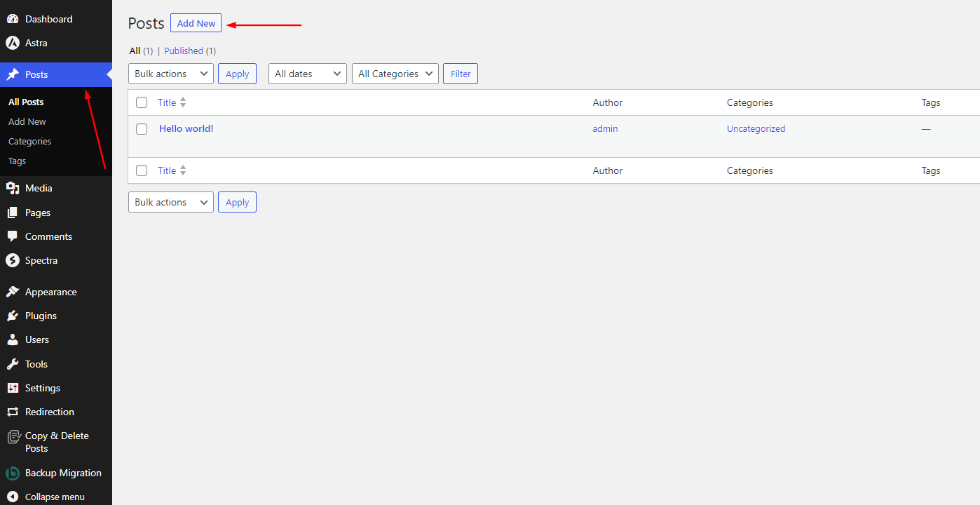980x505 pixels.
Task: Tick the select-all checkbox in table footer
Action: tap(142, 170)
